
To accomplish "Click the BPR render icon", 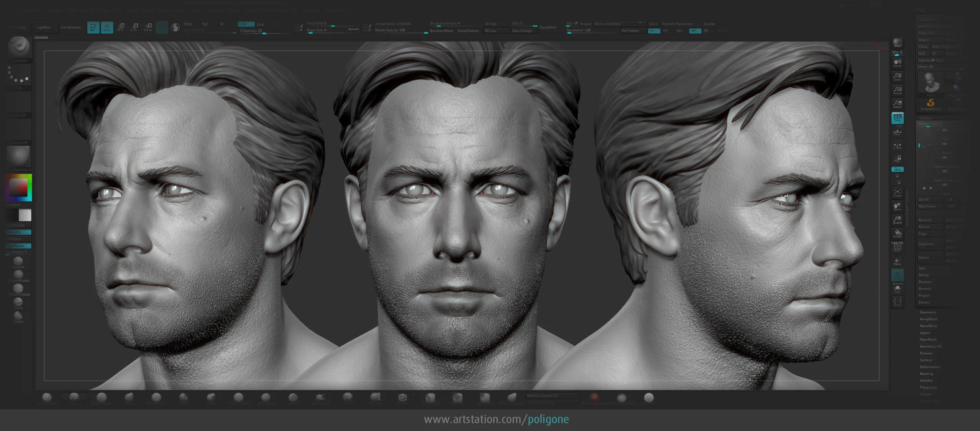I will [x=897, y=44].
